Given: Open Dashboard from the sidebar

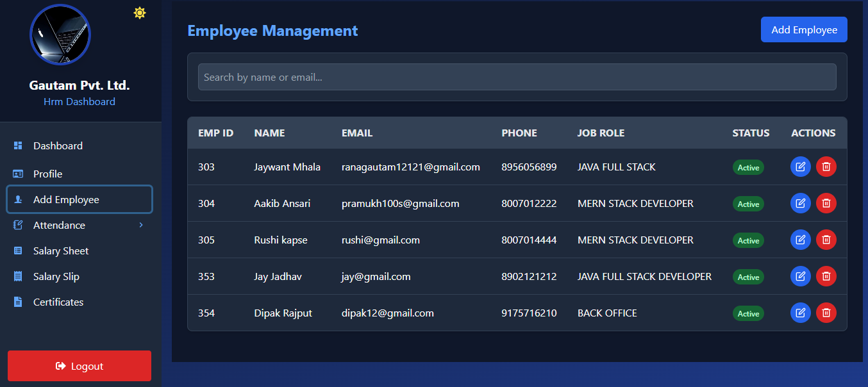Looking at the screenshot, I should click(58, 146).
